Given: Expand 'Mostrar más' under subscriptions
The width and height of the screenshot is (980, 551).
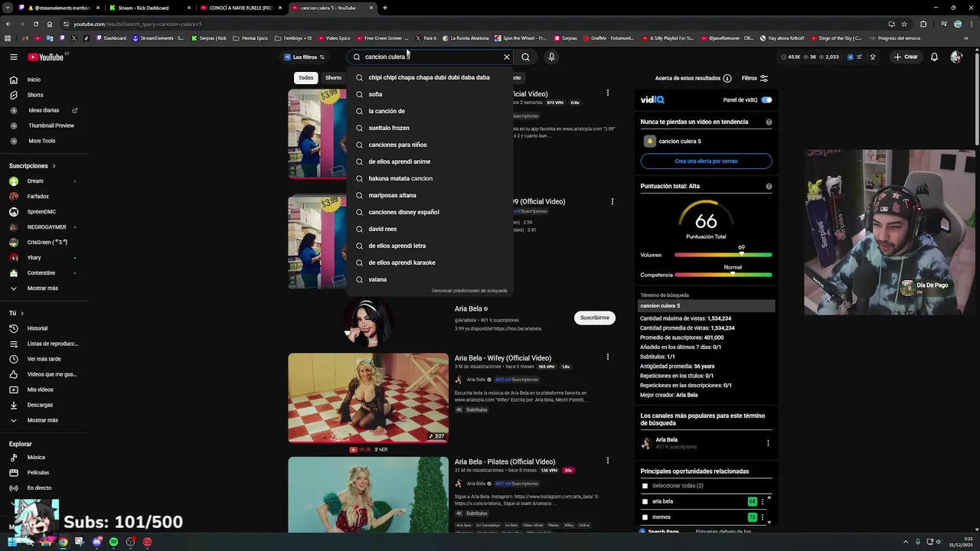Looking at the screenshot, I should (43, 289).
